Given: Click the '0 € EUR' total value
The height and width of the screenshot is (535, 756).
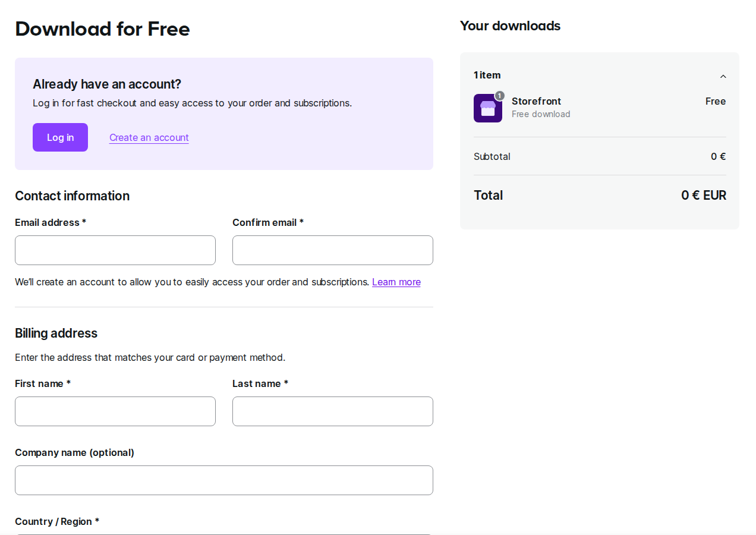Looking at the screenshot, I should pyautogui.click(x=704, y=195).
